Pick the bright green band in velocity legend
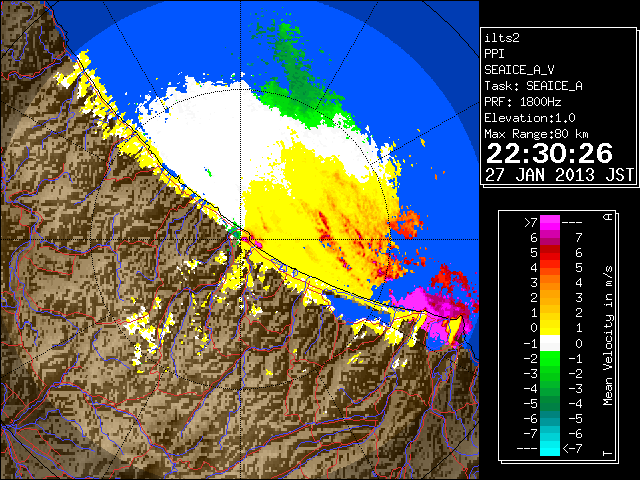This screenshot has width=640, height=480. point(550,358)
